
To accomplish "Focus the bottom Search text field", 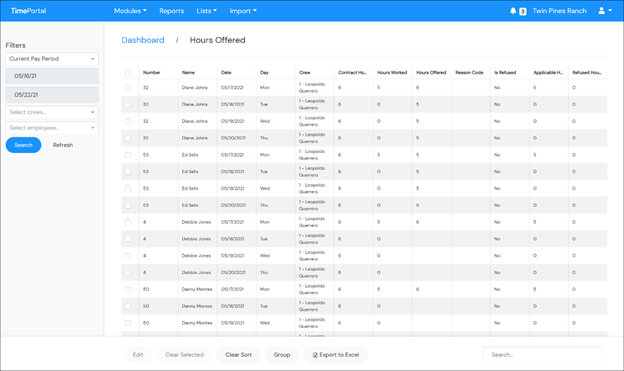I will pos(543,355).
